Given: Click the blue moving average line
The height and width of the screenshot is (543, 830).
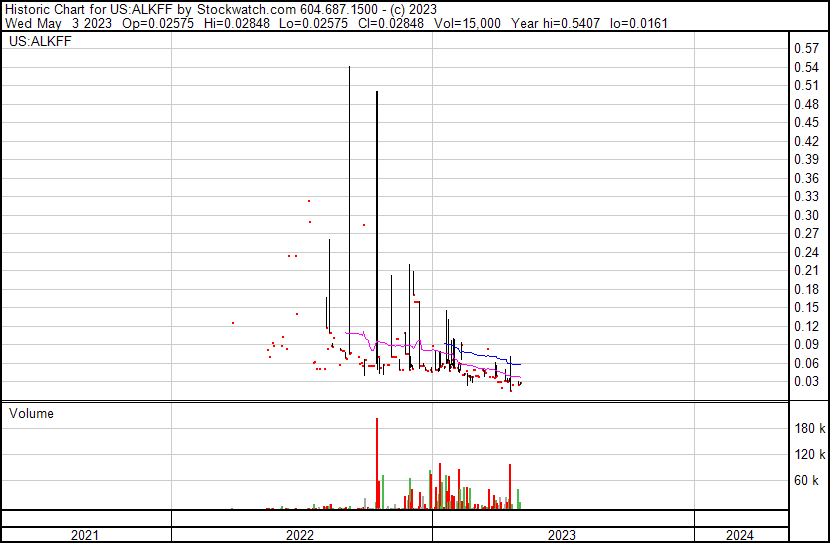Looking at the screenshot, I should (x=490, y=355).
